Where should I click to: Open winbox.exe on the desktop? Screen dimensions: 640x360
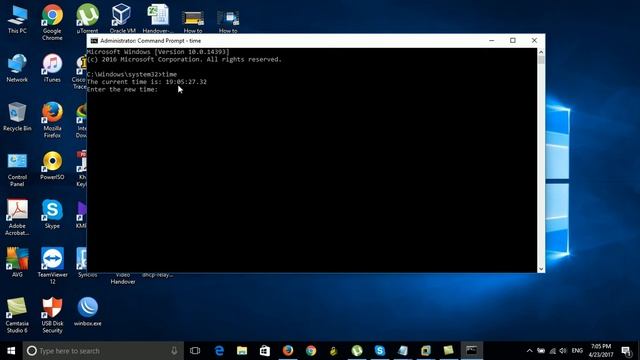pyautogui.click(x=87, y=312)
